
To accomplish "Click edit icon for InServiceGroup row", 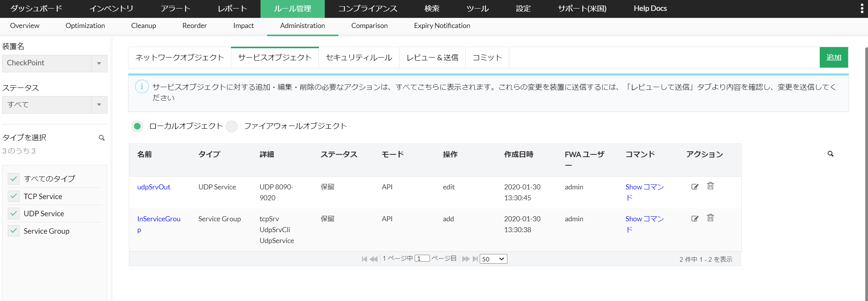I will [695, 219].
